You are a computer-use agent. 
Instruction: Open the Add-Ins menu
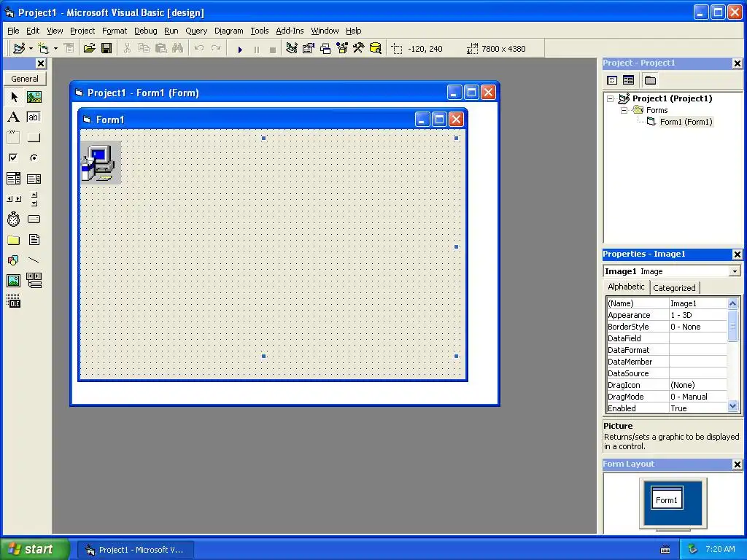[x=290, y=31]
